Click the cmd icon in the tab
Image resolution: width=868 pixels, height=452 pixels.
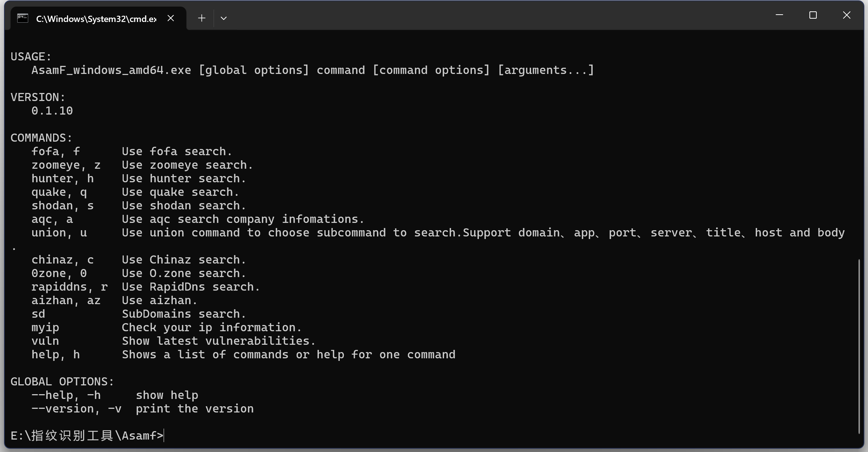pos(23,18)
